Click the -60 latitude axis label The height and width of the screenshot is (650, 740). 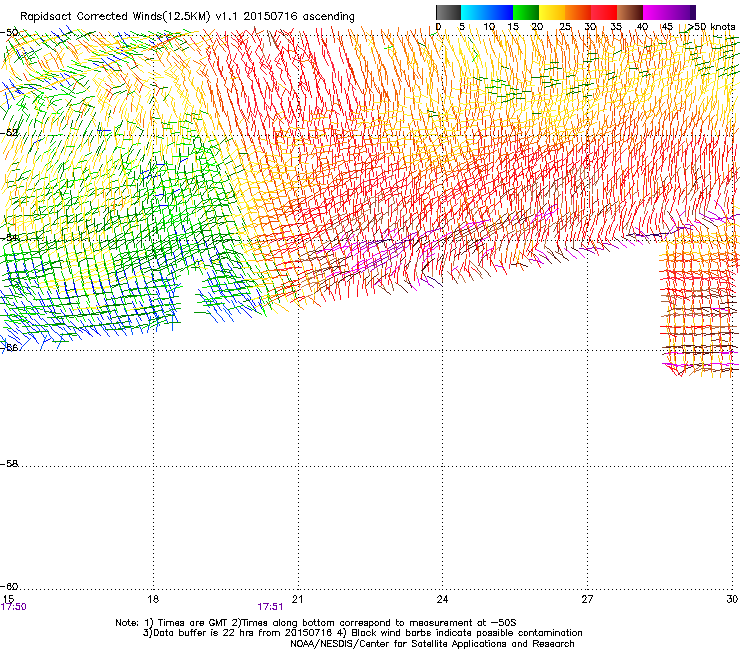click(x=9, y=586)
